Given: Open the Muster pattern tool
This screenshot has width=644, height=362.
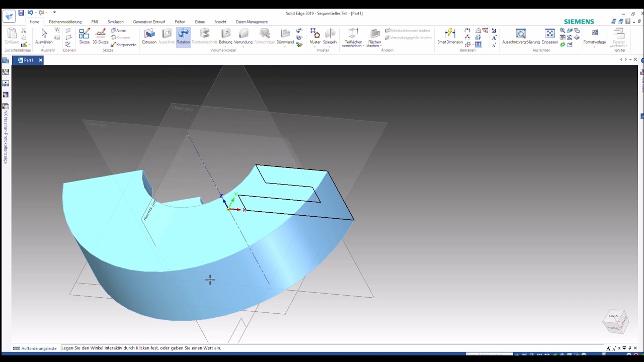Looking at the screenshot, I should tap(315, 36).
